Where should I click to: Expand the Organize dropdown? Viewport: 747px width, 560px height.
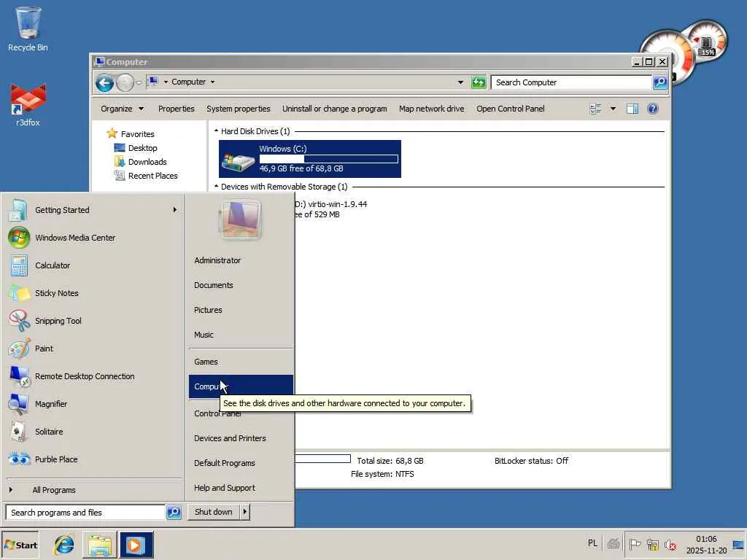click(x=122, y=109)
